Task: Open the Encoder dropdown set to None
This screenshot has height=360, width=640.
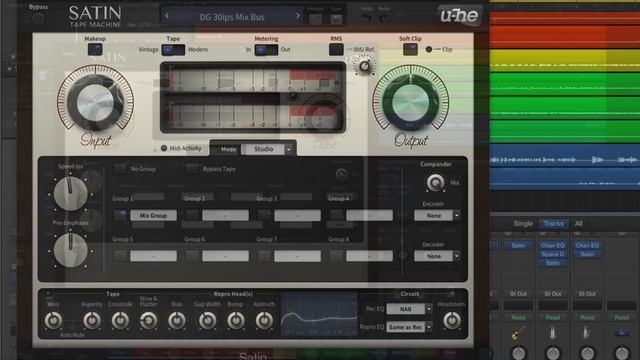Action: click(437, 215)
